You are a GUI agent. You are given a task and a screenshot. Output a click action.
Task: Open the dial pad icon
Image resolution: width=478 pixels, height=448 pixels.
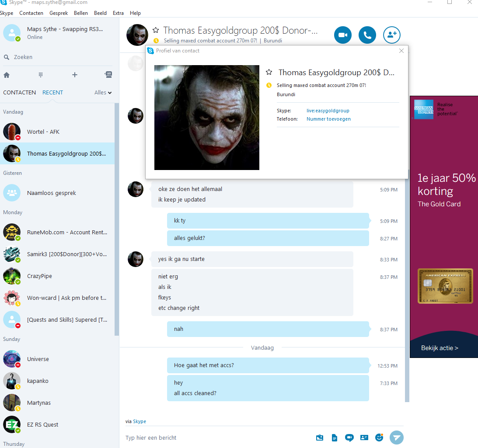coord(41,75)
